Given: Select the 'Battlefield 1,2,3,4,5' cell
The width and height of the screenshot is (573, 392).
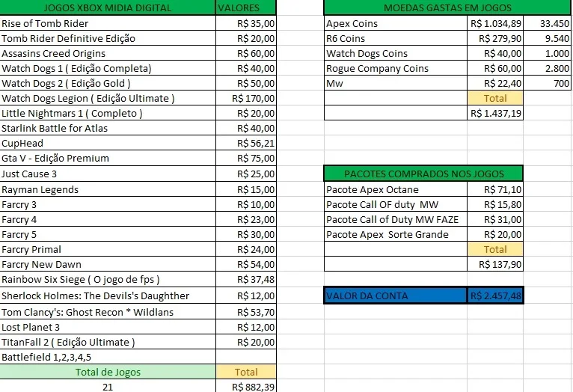Looking at the screenshot, I should (x=108, y=357).
